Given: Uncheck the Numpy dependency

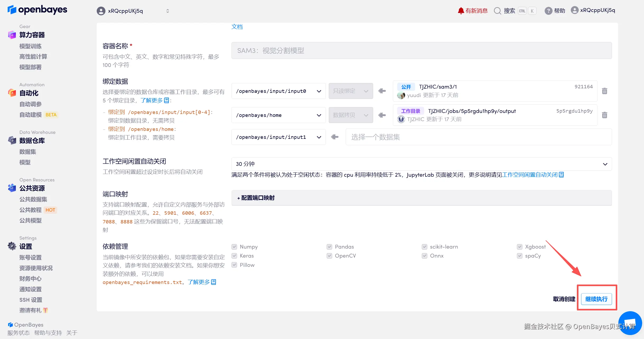Looking at the screenshot, I should click(234, 246).
